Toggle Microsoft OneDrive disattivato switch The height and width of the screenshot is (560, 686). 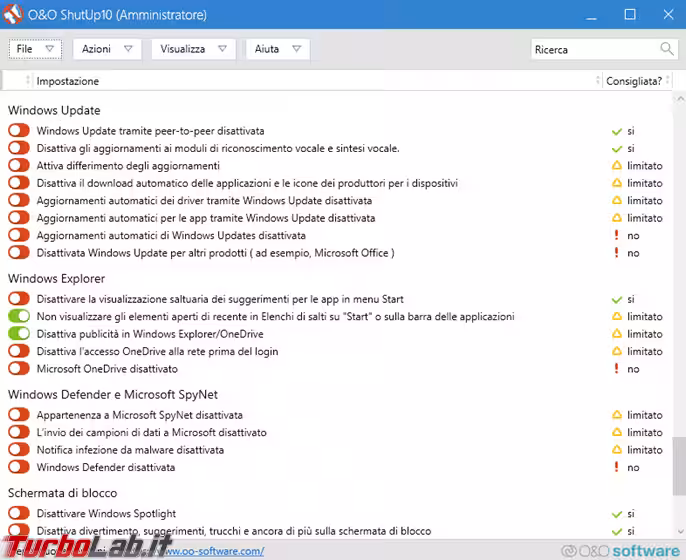19,368
